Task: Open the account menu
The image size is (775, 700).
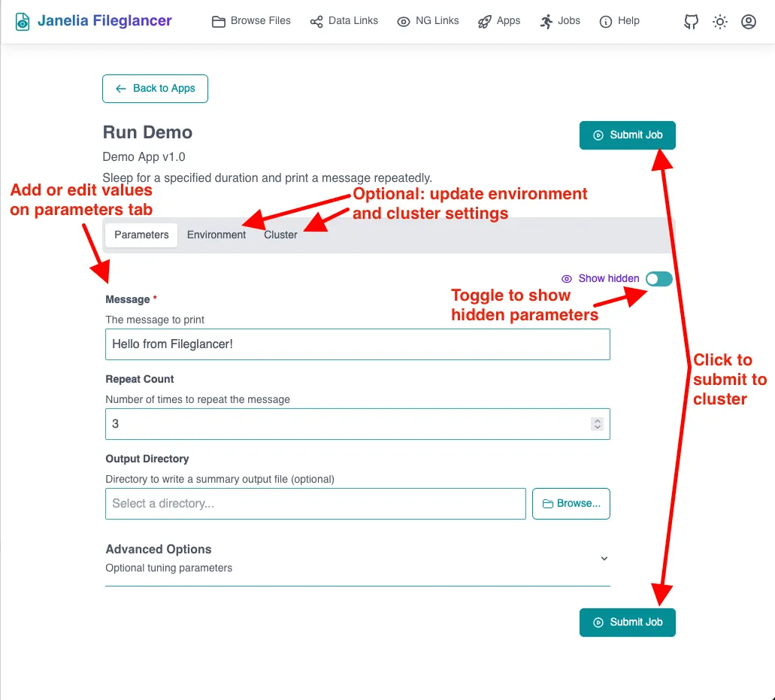Action: click(x=748, y=22)
